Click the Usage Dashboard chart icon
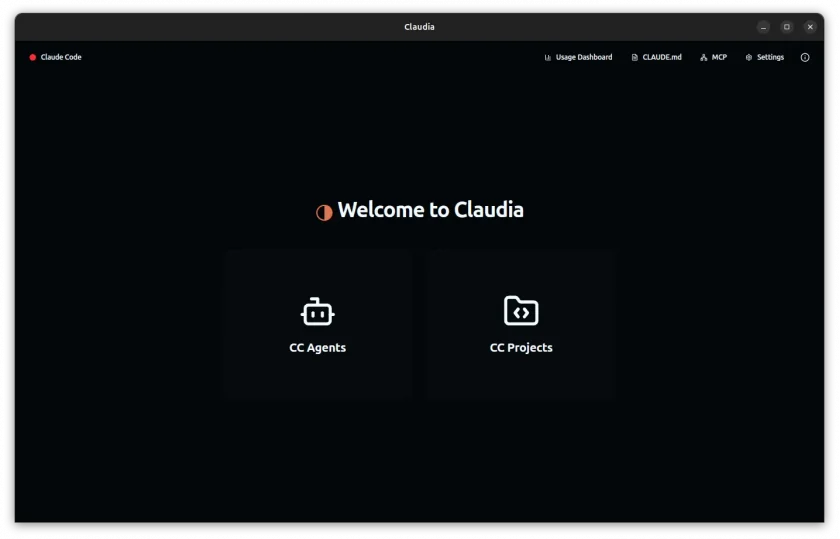 coord(548,57)
